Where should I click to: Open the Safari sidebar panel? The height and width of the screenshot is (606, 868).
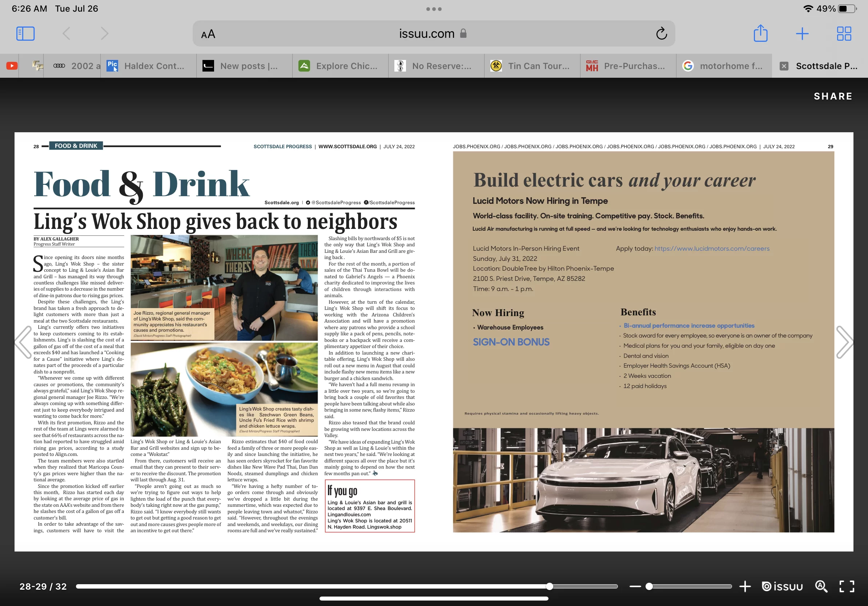click(25, 34)
